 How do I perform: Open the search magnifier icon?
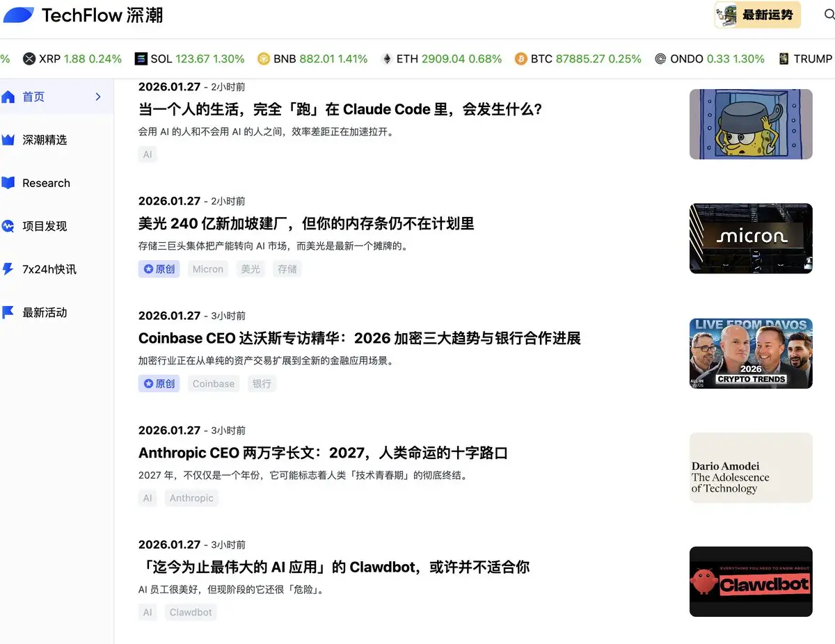pyautogui.click(x=829, y=15)
